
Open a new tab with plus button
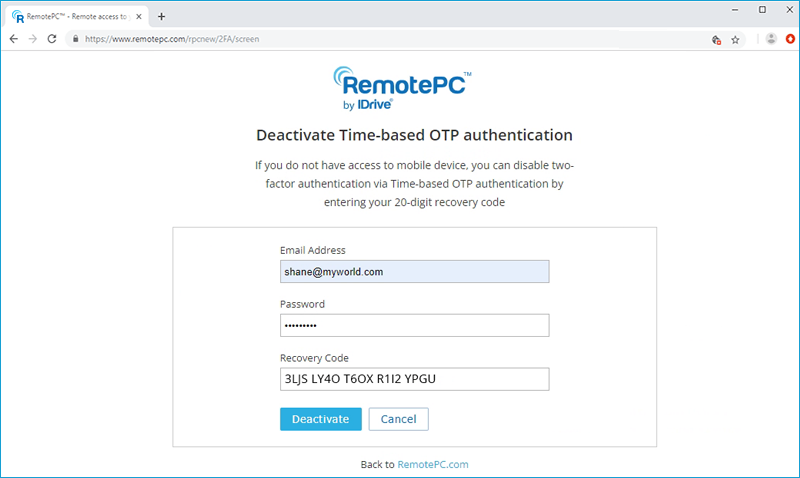(162, 16)
